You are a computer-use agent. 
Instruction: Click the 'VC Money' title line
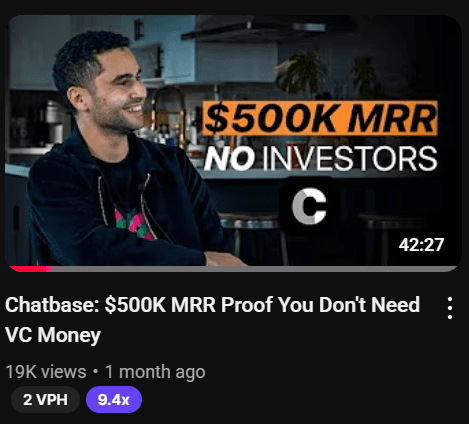(53, 335)
